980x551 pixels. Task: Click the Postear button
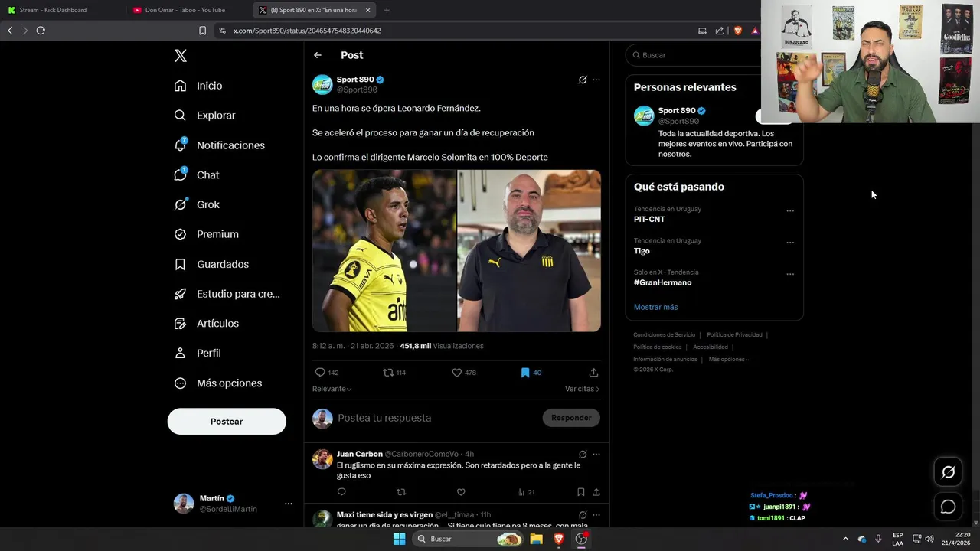pos(227,422)
